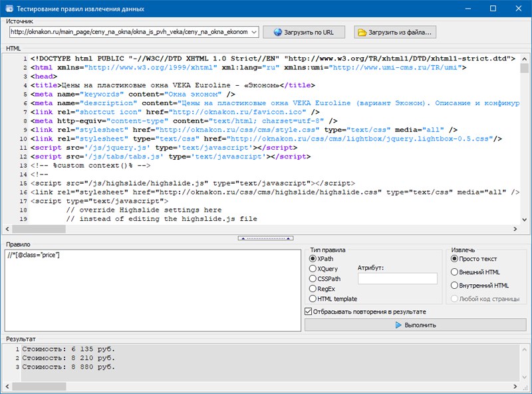The height and width of the screenshot is (394, 532).
Task: Choose Внутренний HTML extraction option
Action: pos(479,286)
